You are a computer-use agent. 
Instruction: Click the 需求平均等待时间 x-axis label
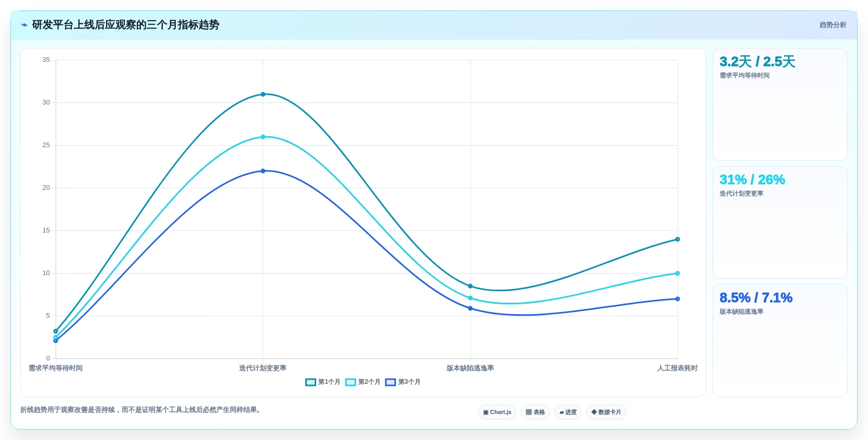click(x=56, y=368)
